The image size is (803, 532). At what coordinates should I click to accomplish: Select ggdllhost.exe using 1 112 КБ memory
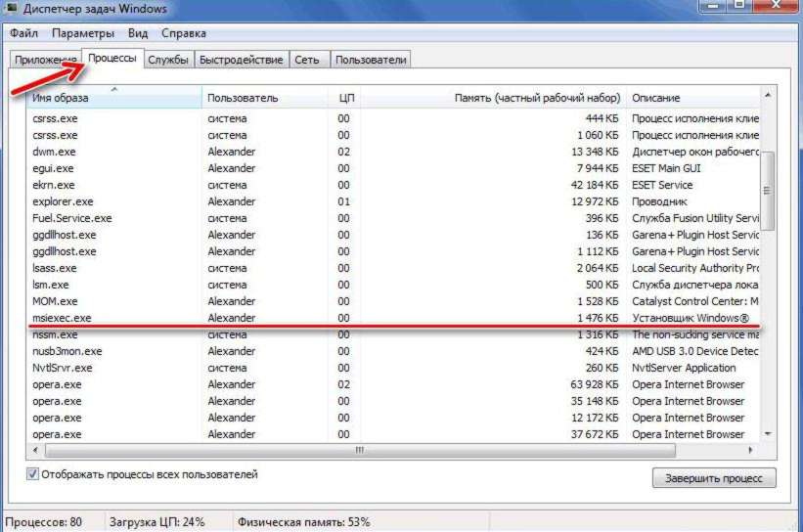tap(394, 251)
